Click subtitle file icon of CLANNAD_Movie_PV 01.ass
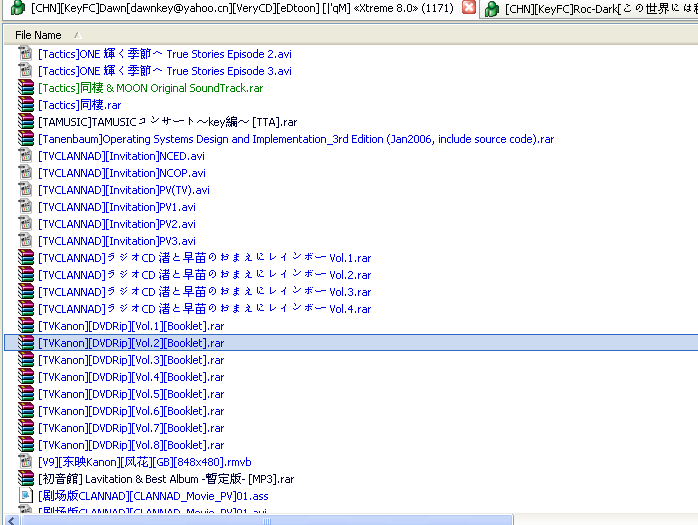 [x=26, y=496]
